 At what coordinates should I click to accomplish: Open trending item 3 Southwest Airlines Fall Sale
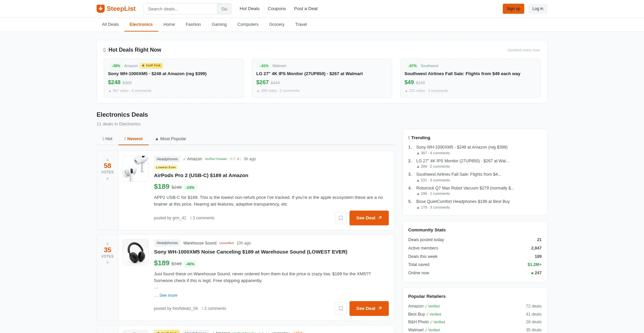(459, 174)
